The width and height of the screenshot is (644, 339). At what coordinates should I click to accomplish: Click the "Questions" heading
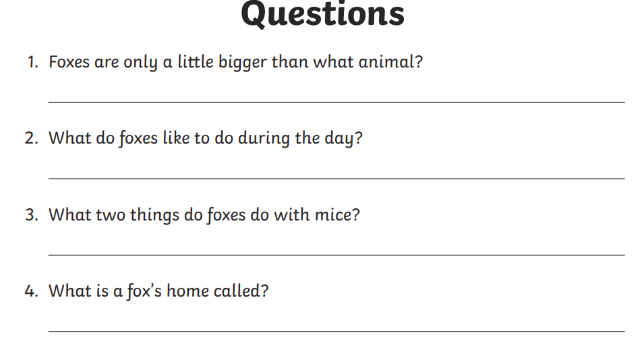click(x=322, y=15)
